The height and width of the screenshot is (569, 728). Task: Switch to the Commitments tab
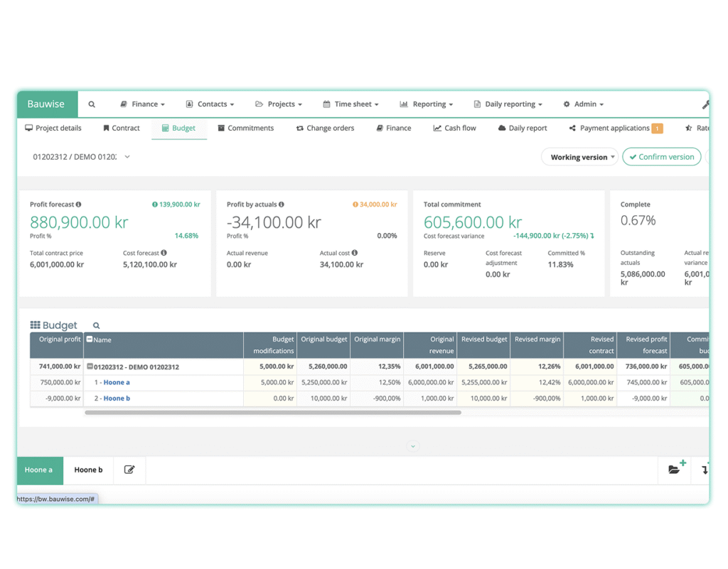pos(245,128)
